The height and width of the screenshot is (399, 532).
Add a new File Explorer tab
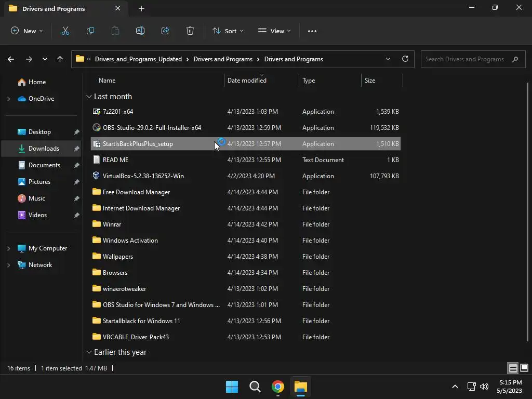point(141,8)
